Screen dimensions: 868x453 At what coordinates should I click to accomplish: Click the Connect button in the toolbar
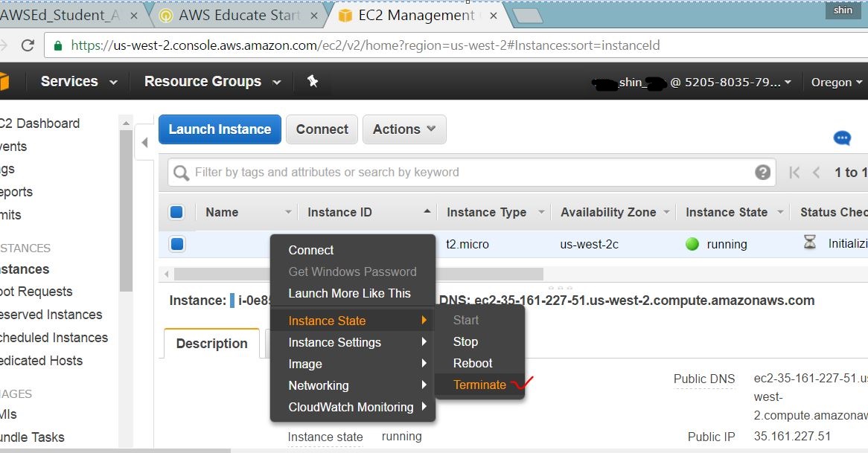click(322, 129)
